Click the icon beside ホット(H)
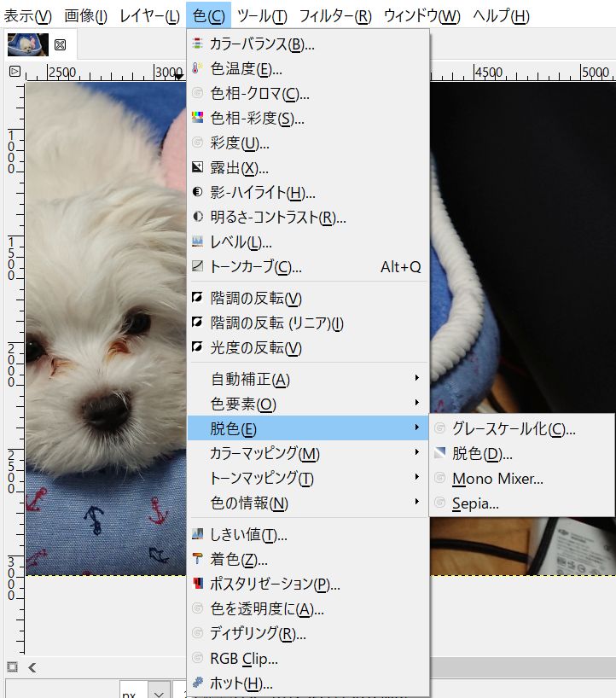 [197, 683]
